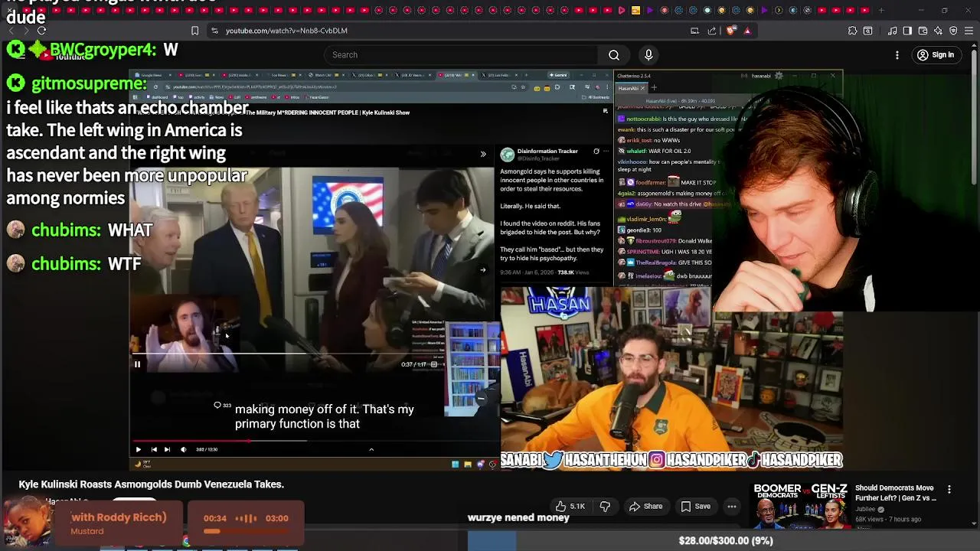Click the Disinformation Tracker profile name

pos(547,152)
